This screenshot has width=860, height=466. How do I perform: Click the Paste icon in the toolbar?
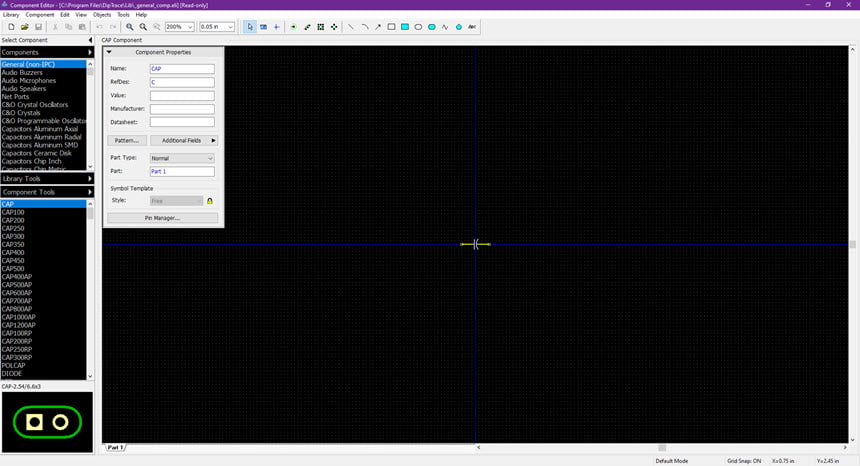pos(82,27)
